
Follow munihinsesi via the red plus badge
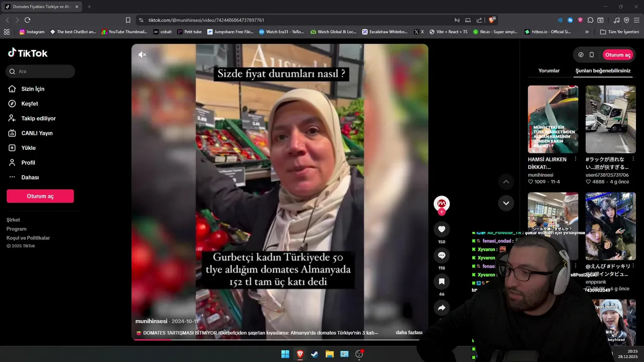pos(442,212)
